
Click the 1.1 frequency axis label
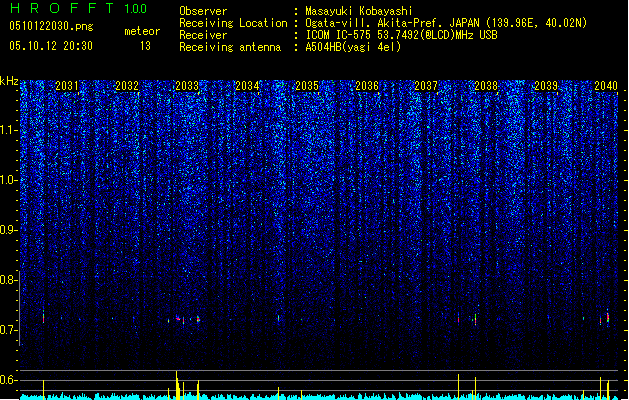[9, 130]
